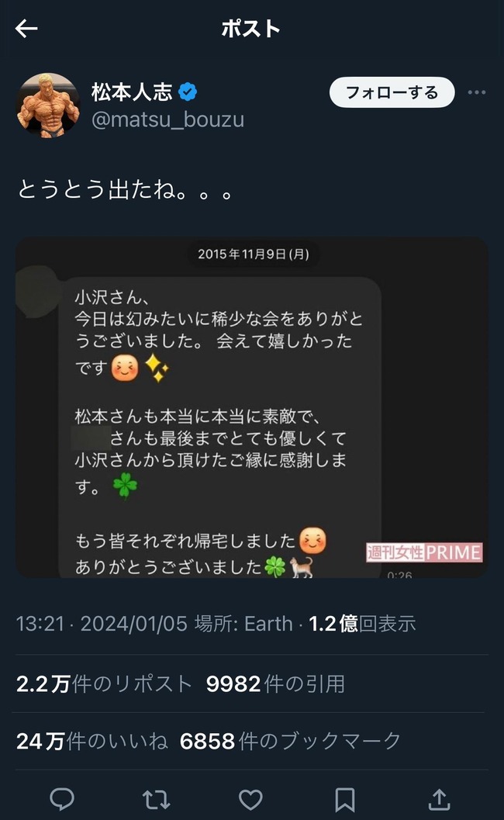Go back with the left arrow icon
Image resolution: width=504 pixels, height=820 pixels.
pos(26,29)
